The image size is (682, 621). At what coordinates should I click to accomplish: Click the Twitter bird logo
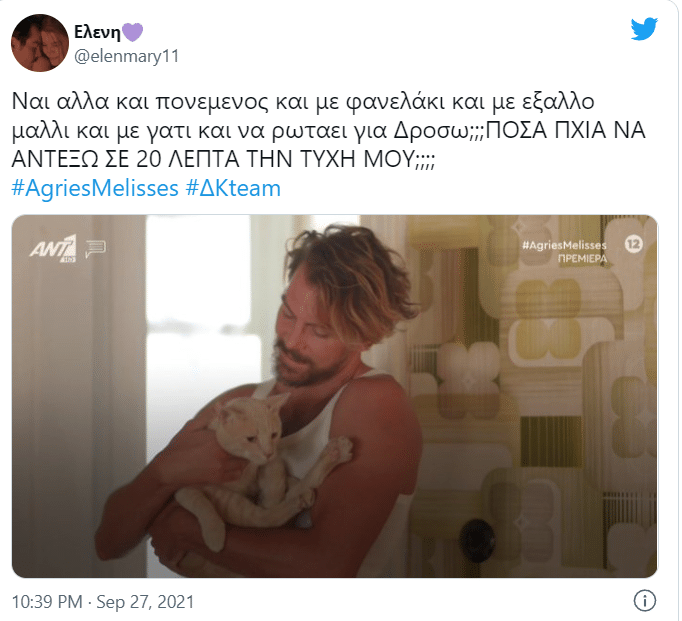click(x=644, y=28)
